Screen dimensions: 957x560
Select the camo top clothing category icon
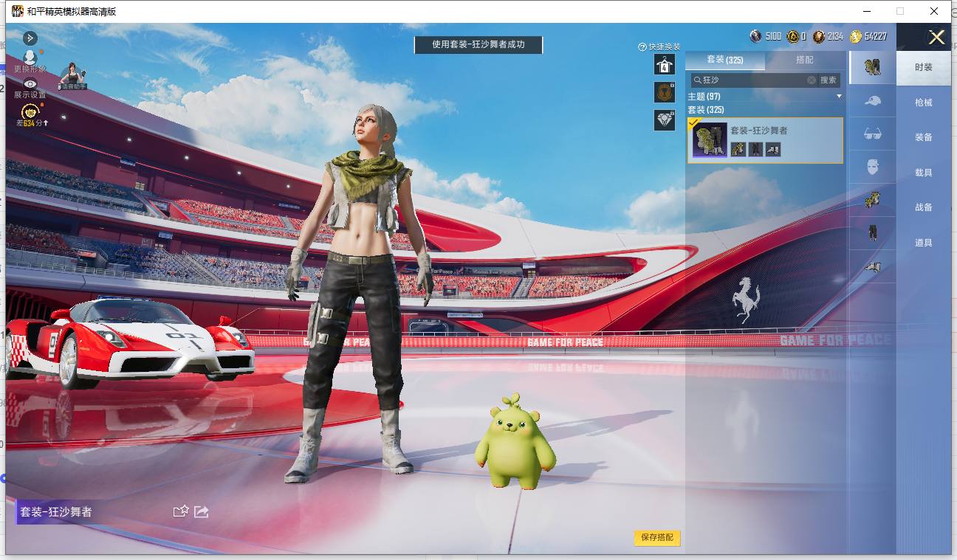pos(873,200)
